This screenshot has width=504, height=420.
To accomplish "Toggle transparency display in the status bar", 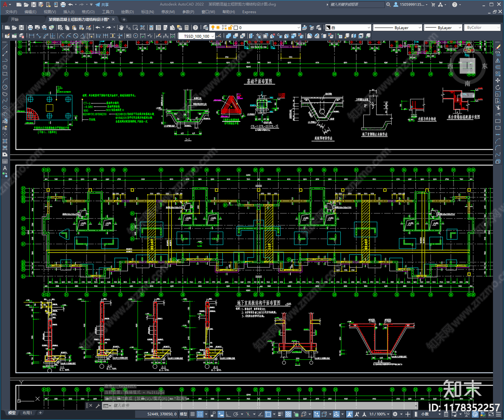I will (288, 414).
